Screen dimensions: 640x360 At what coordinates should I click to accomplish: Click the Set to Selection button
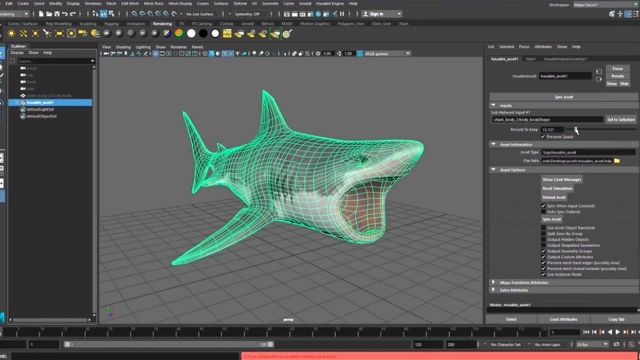pyautogui.click(x=621, y=120)
